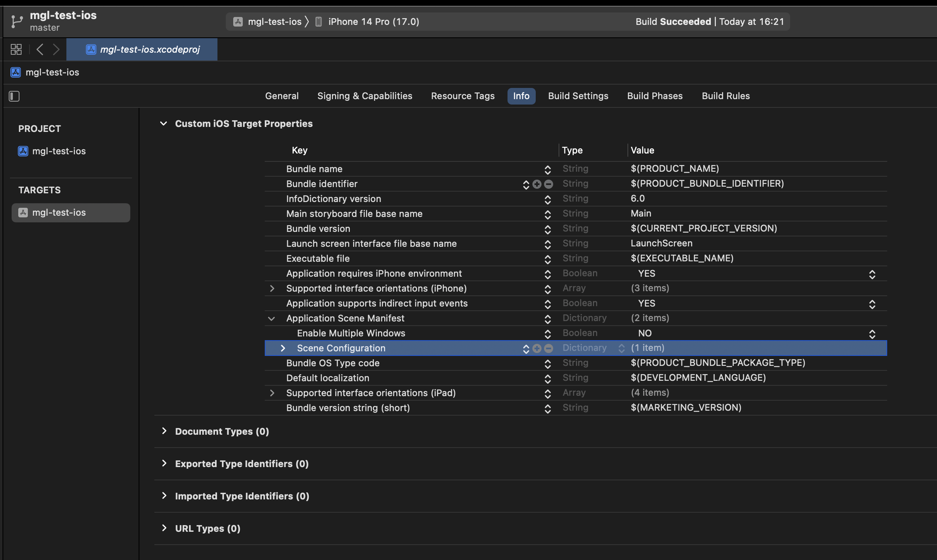Toggle the iPhone environment YES value
This screenshot has height=560, width=937.
pos(872,274)
